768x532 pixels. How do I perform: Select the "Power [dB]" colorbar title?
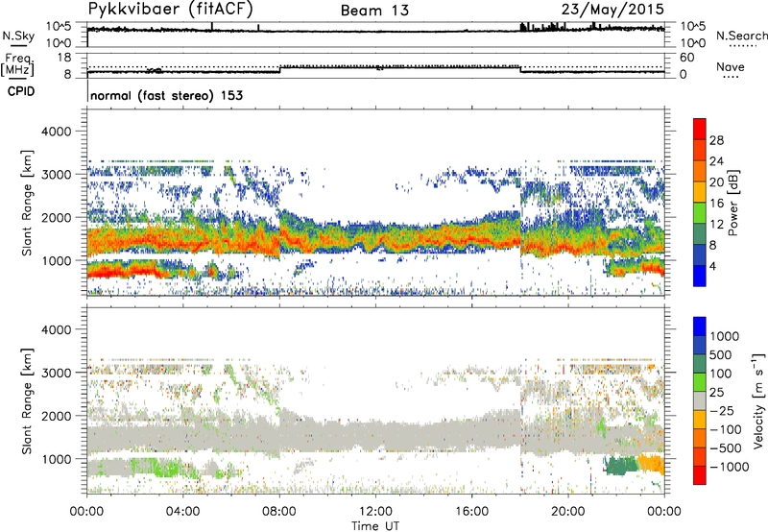pyautogui.click(x=733, y=203)
